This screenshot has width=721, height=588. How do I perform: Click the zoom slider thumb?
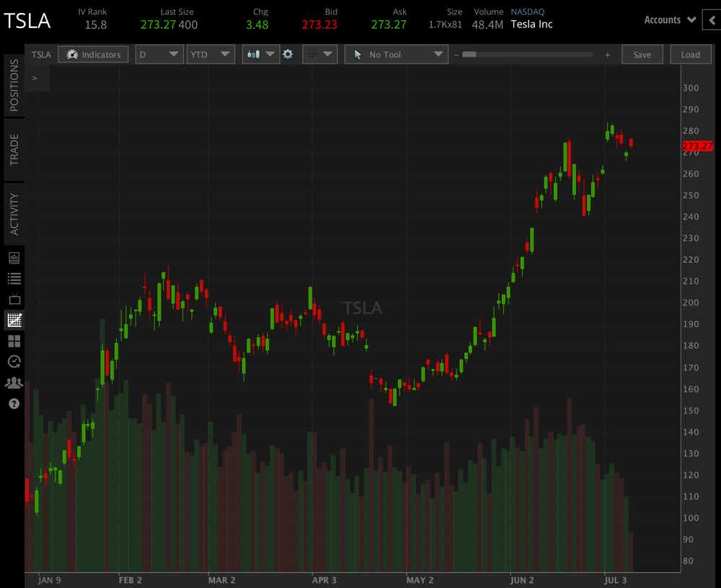pyautogui.click(x=469, y=54)
